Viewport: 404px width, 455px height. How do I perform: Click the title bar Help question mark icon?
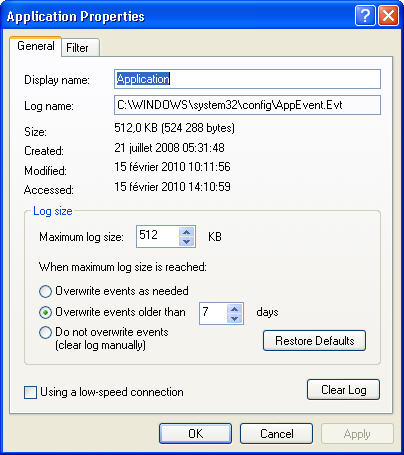click(365, 15)
